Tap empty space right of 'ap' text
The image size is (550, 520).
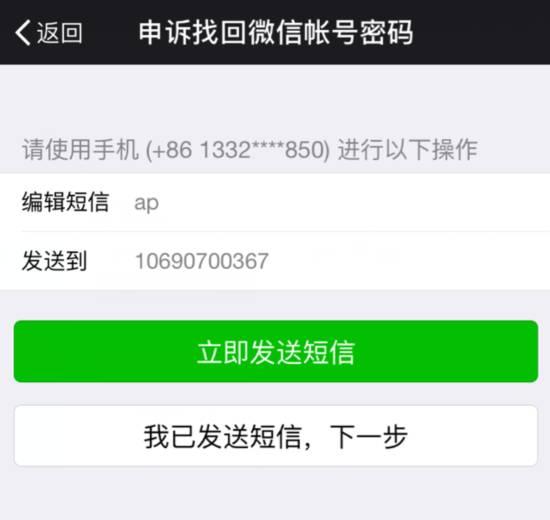351,203
